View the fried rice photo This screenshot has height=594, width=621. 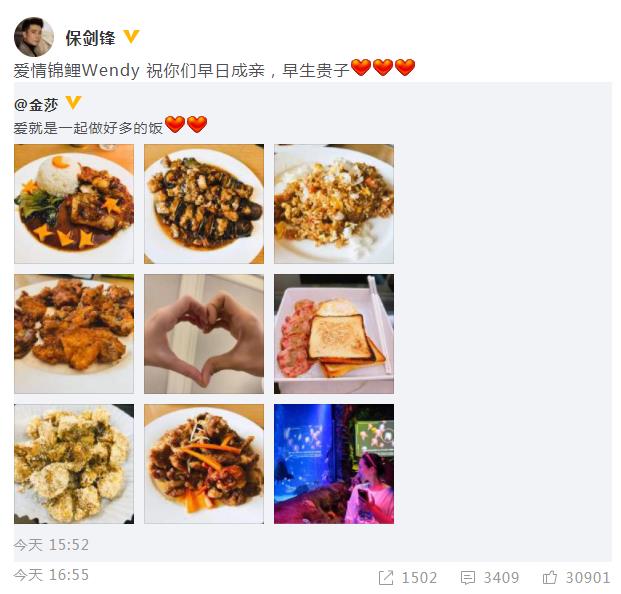(x=334, y=204)
